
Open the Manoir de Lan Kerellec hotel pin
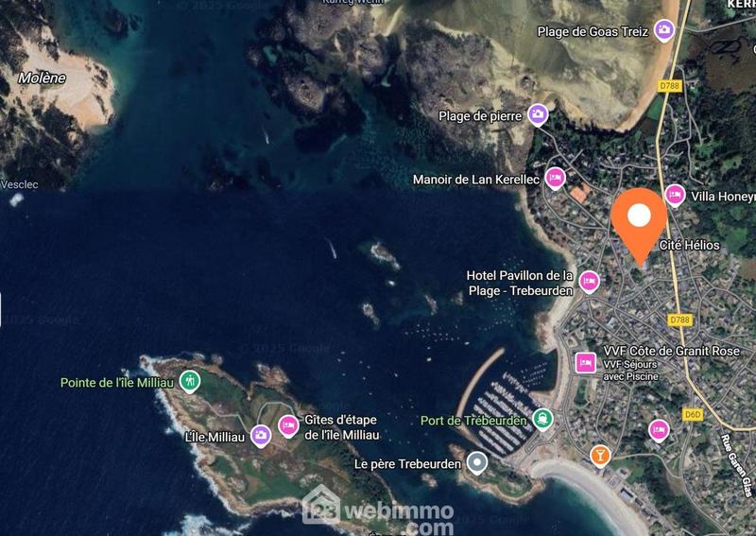tap(555, 178)
